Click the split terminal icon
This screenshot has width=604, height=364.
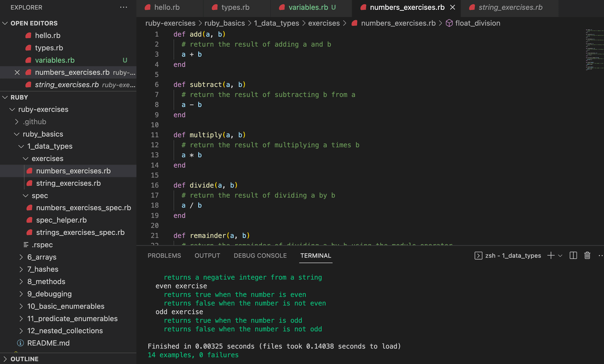point(573,256)
